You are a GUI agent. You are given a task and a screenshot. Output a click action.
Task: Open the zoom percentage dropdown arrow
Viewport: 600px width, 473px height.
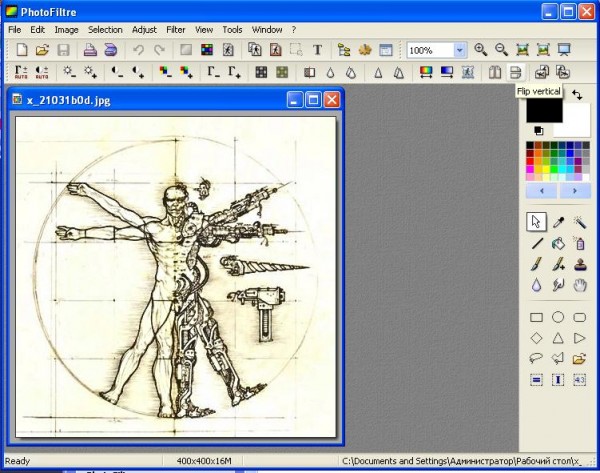(460, 50)
